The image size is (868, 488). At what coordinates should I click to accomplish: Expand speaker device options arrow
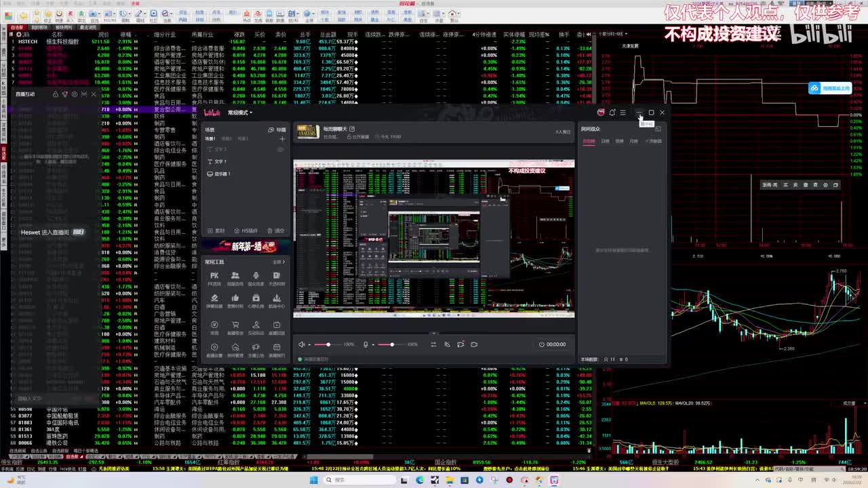coord(309,345)
